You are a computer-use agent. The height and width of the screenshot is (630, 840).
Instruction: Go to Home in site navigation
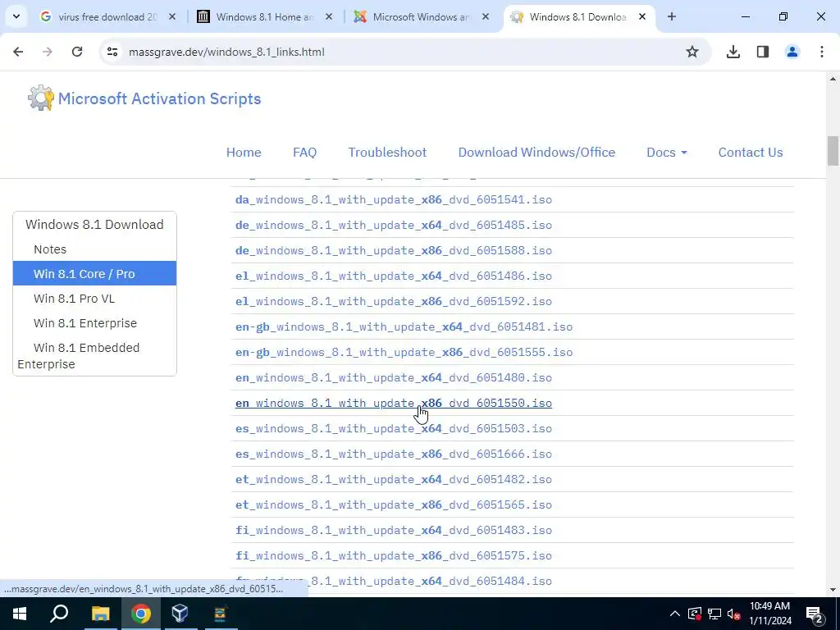click(x=244, y=152)
